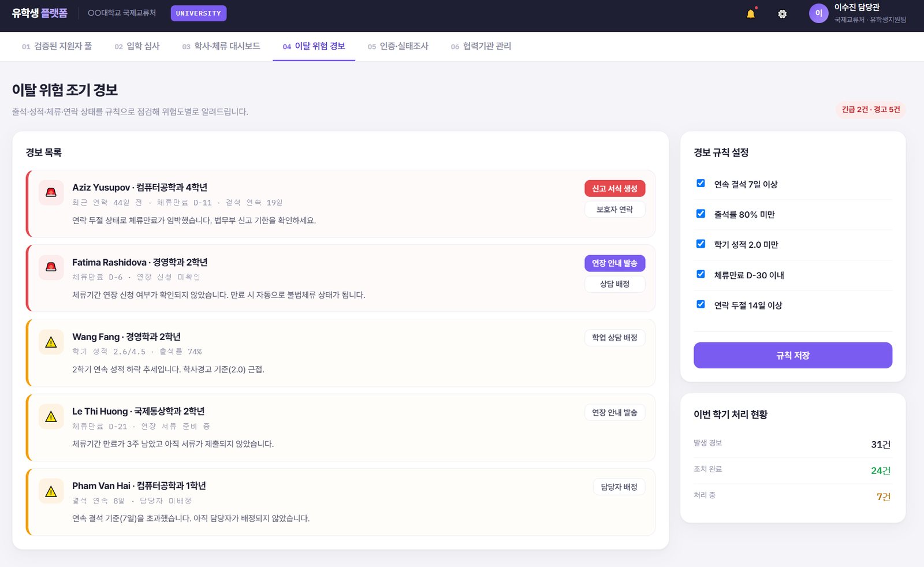Click 학업 상담 배정 for Wang Fang
This screenshot has height=567, width=924.
[x=614, y=338]
